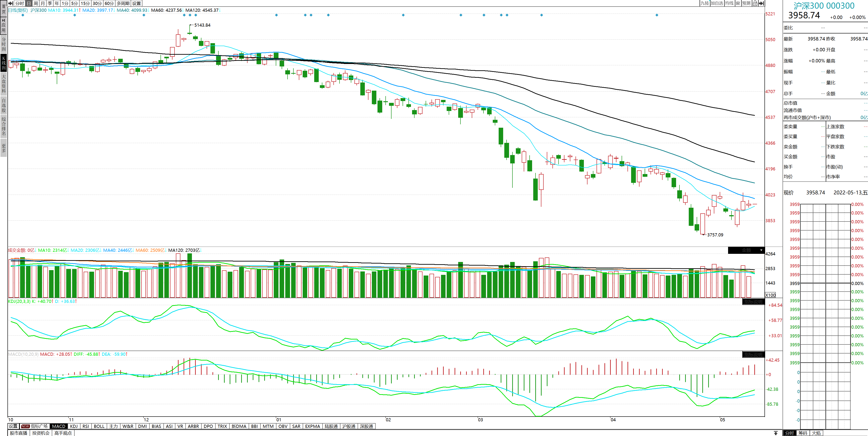Switch to the 筹码 tab at bottom right
Image resolution: width=868 pixels, height=436 pixels.
pyautogui.click(x=803, y=433)
